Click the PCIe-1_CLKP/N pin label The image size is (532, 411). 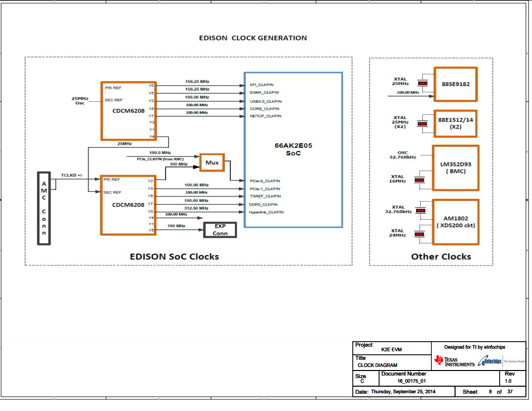click(x=265, y=189)
